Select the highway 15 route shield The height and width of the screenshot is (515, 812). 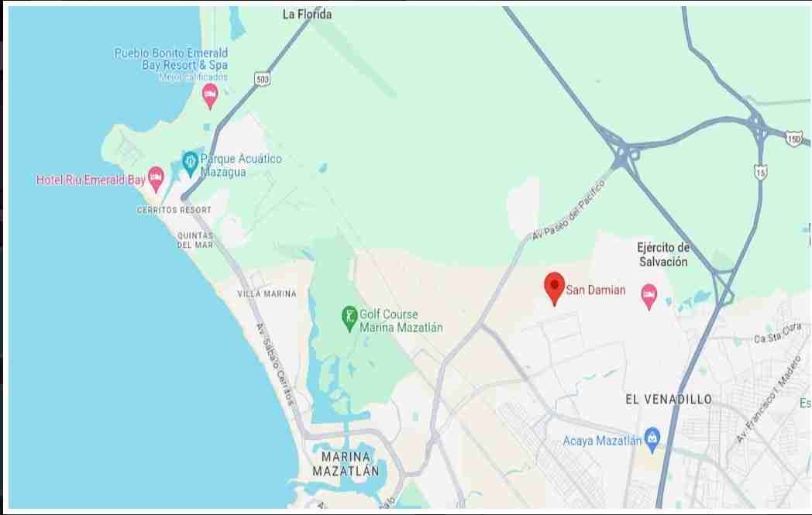tap(760, 173)
